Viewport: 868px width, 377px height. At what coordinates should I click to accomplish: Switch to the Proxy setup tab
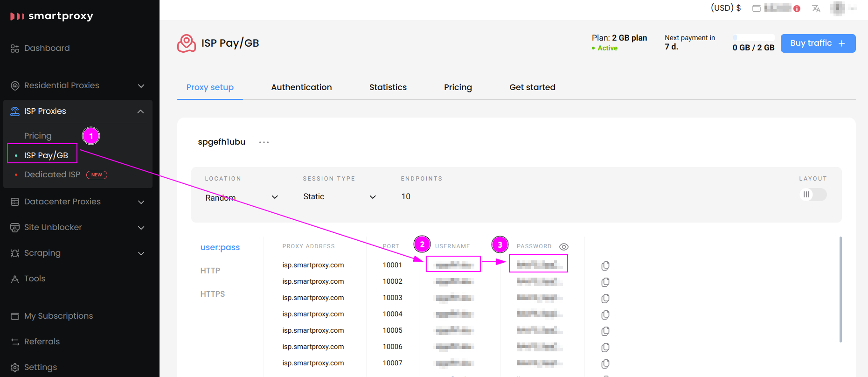210,87
